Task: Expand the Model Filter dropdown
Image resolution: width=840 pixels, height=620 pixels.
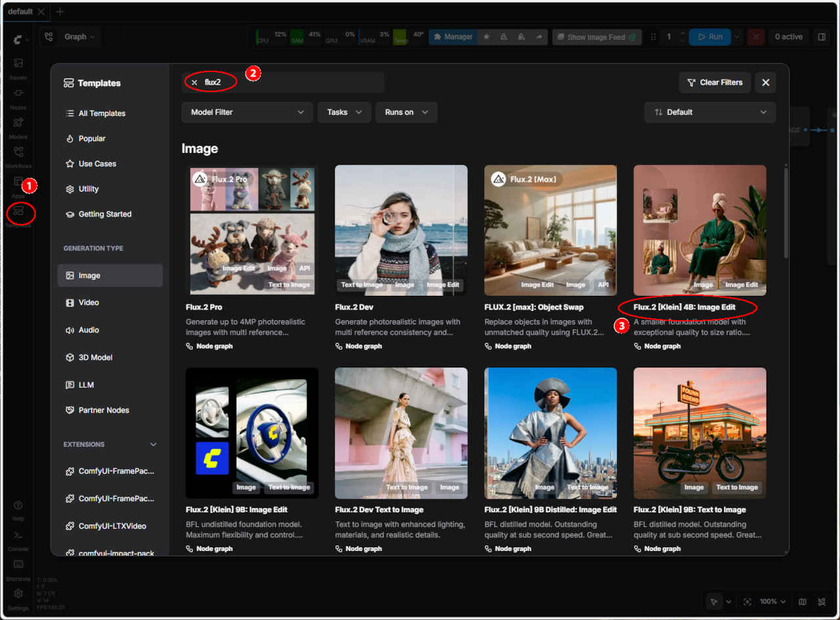Action: coord(247,112)
